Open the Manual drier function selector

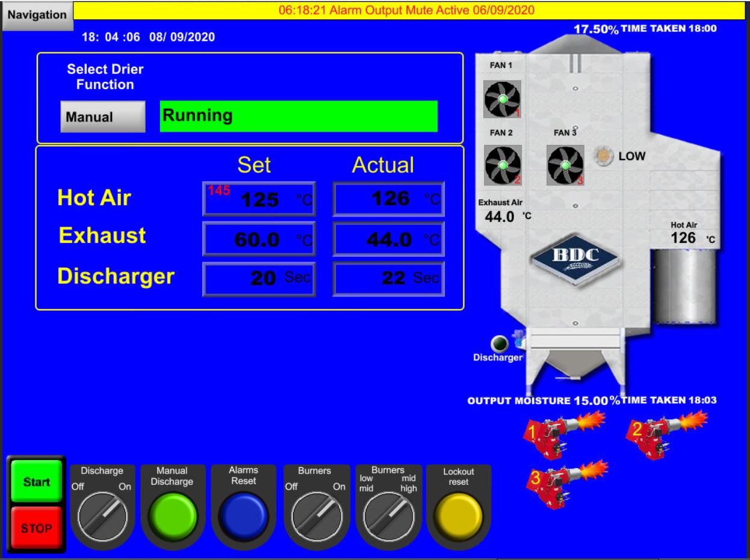[x=102, y=117]
